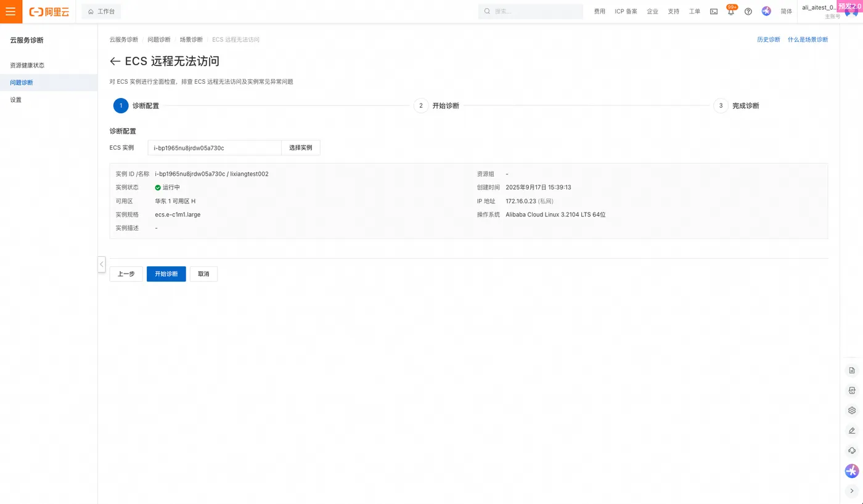
Task: Click 运行中 status text
Action: [171, 188]
